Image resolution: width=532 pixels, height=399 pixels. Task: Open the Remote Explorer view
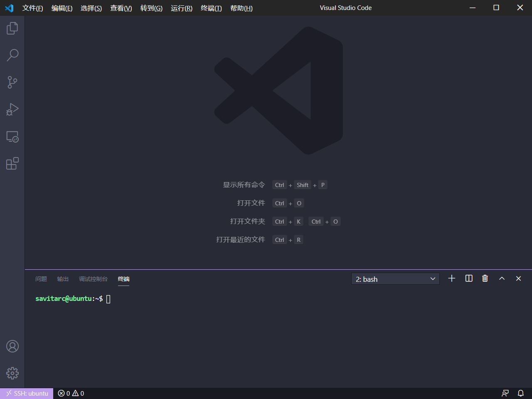pyautogui.click(x=12, y=137)
